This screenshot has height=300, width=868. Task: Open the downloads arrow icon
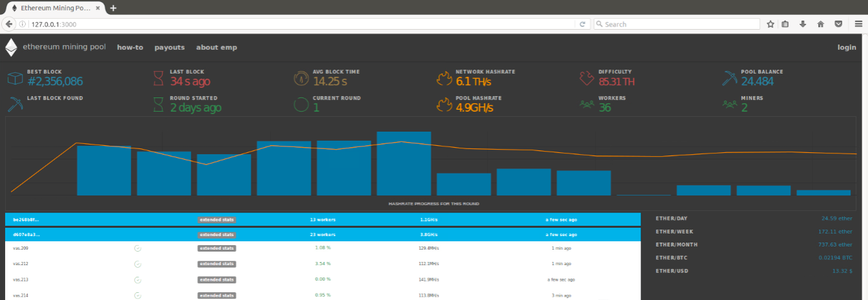pos(803,24)
